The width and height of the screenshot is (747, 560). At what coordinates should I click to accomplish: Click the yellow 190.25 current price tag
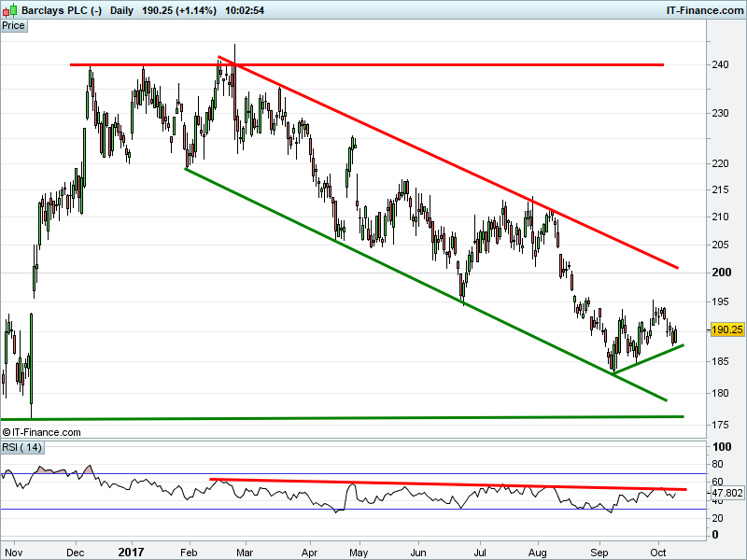[727, 329]
